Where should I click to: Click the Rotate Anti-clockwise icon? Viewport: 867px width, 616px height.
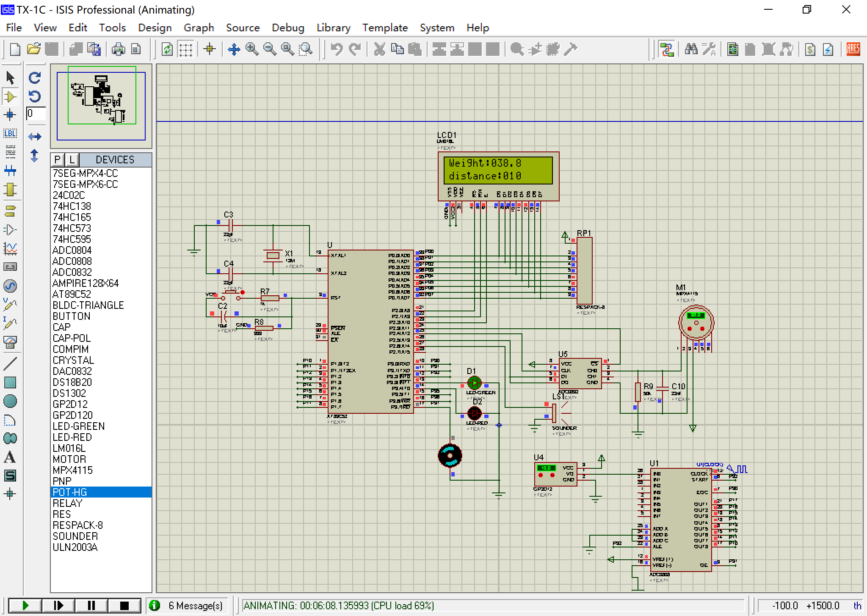click(x=35, y=97)
